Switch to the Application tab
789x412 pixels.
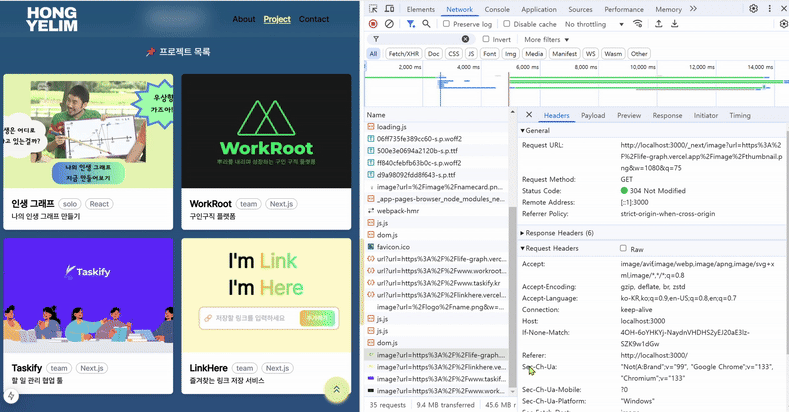[x=539, y=9]
